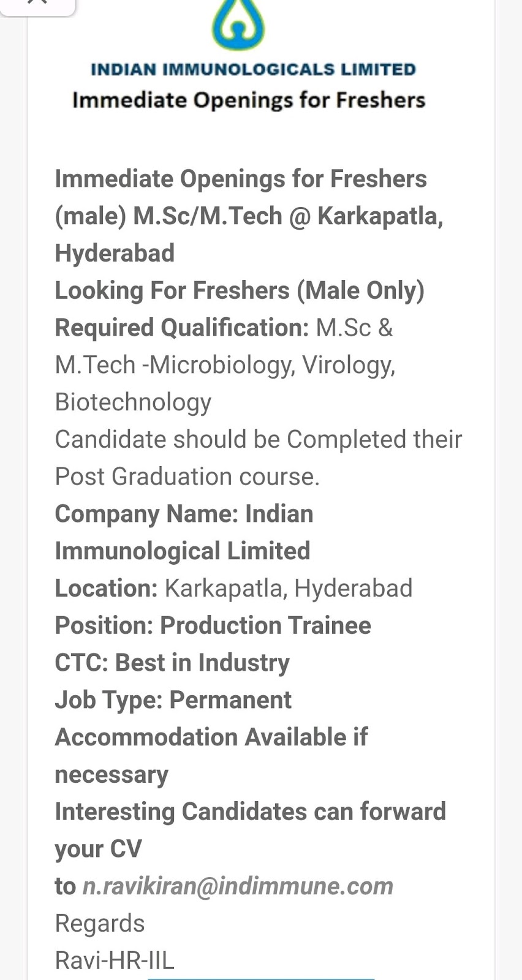522x980 pixels.
Task: Tap the 'Accommodation Available if' line
Action: [211, 737]
